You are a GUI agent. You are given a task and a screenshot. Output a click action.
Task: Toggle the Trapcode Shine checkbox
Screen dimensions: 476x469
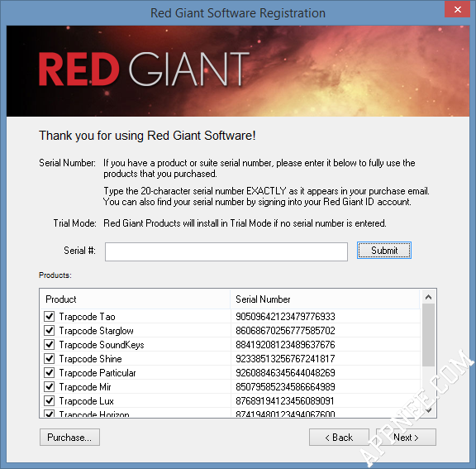pos(50,358)
